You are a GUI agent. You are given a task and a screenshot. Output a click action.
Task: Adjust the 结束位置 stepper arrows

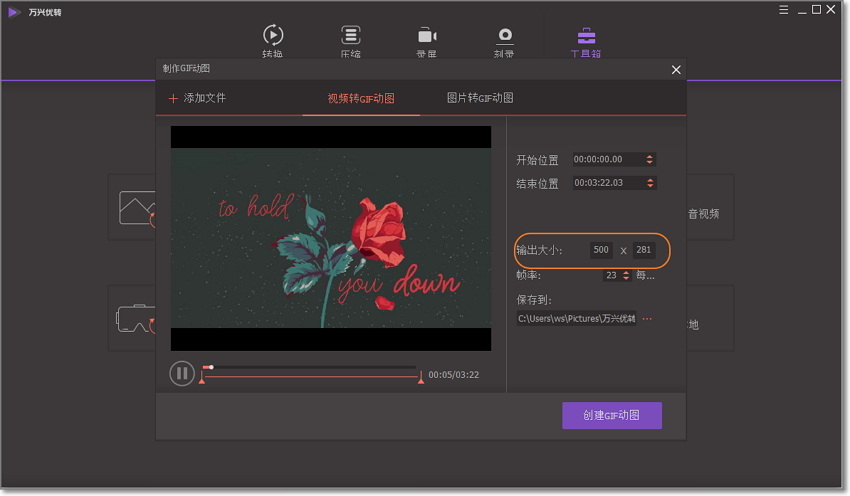pyautogui.click(x=650, y=183)
